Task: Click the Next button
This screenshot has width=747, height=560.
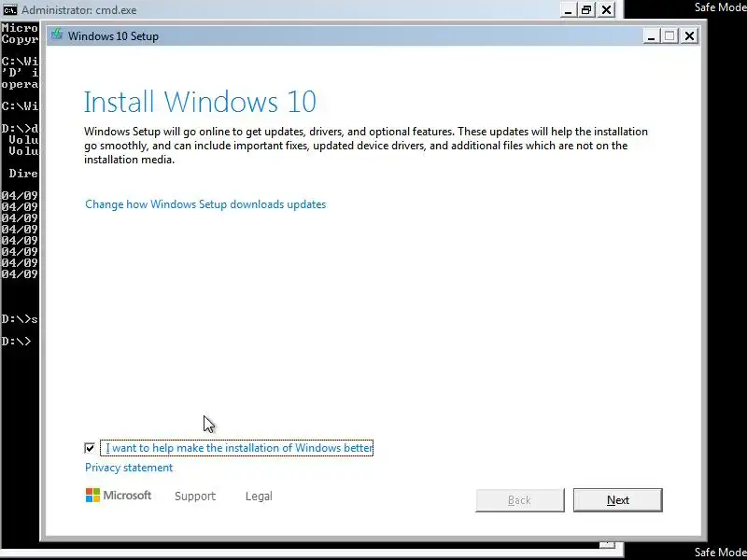Action: point(618,500)
